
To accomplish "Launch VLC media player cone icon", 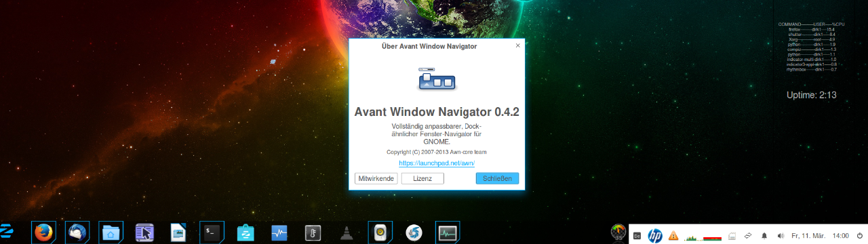I will point(346,234).
